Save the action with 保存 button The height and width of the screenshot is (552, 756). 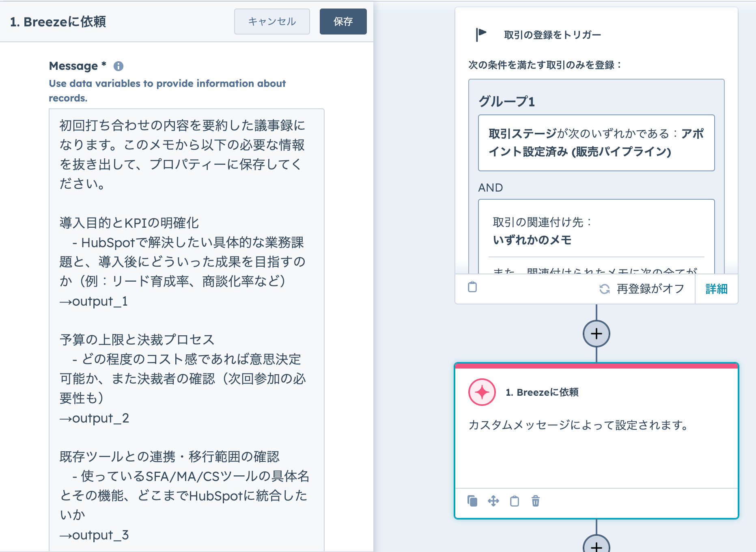343,22
